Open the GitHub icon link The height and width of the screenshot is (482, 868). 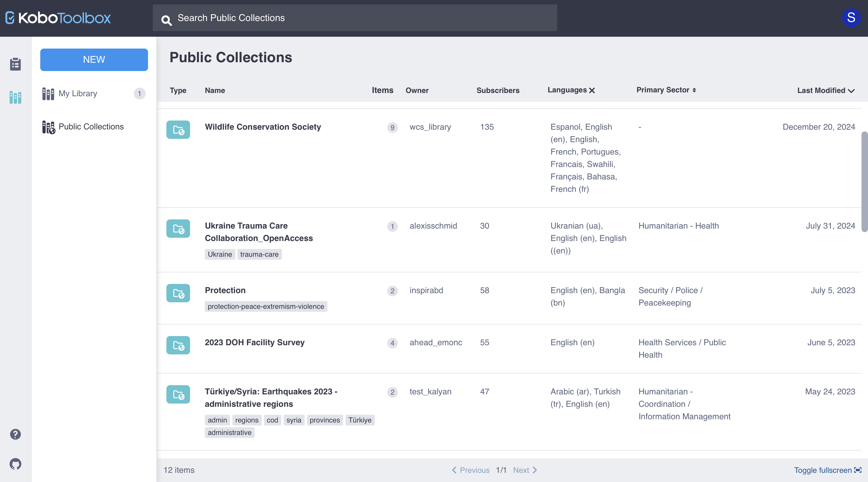pyautogui.click(x=15, y=464)
